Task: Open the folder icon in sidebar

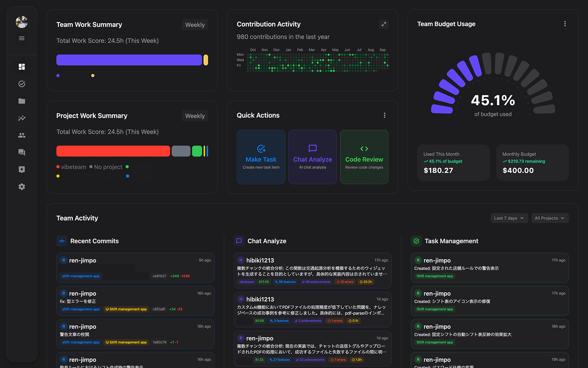Action: click(22, 101)
